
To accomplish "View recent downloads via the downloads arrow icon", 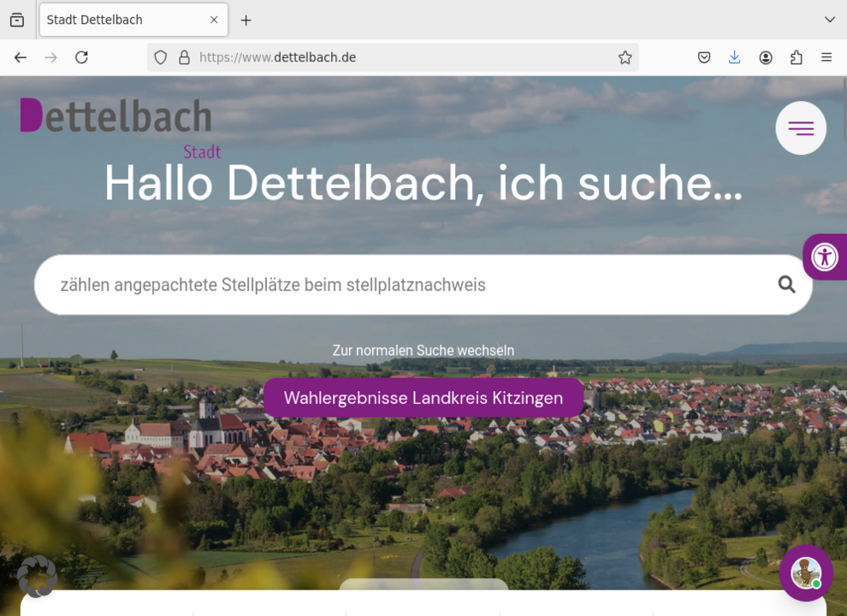I will click(734, 57).
